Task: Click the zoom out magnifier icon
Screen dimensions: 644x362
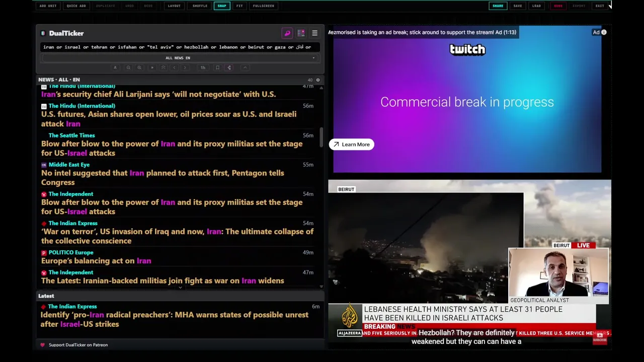Action: [128, 67]
